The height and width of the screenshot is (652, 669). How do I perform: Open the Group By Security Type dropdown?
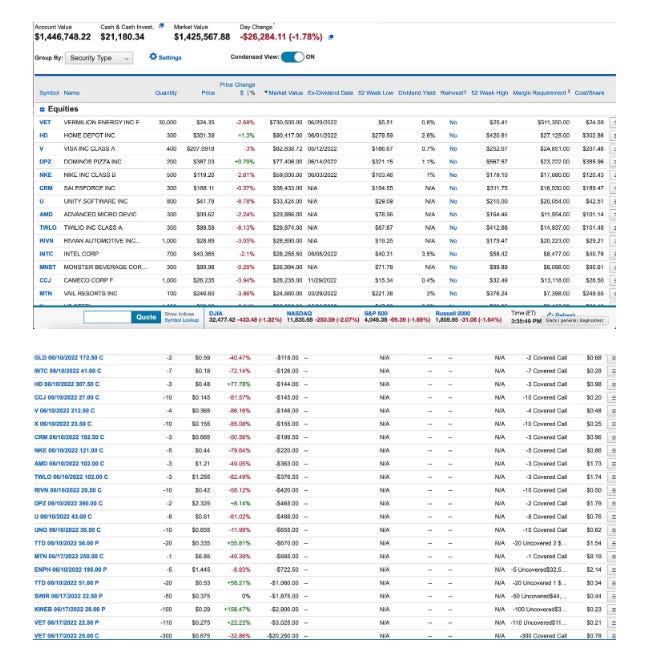[x=99, y=58]
